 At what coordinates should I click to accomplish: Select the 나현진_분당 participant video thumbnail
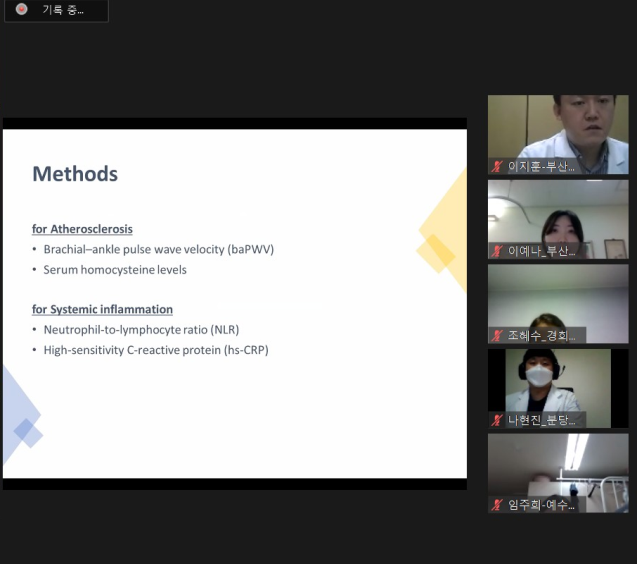(x=558, y=388)
